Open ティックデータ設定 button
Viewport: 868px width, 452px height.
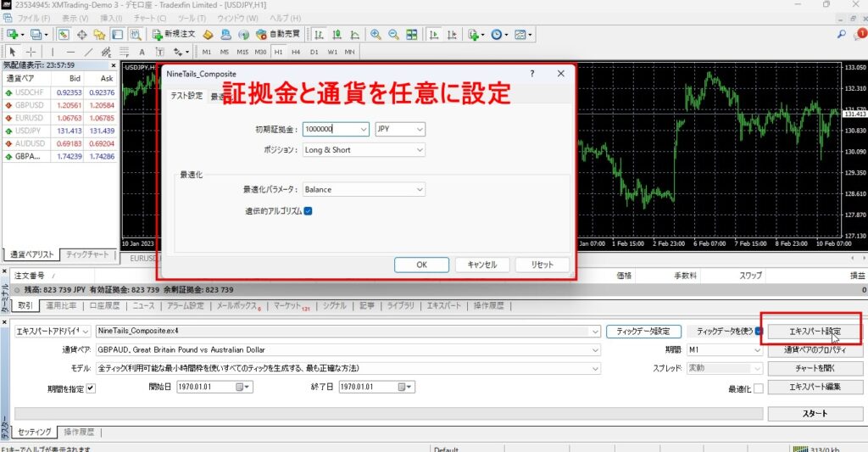[643, 332]
